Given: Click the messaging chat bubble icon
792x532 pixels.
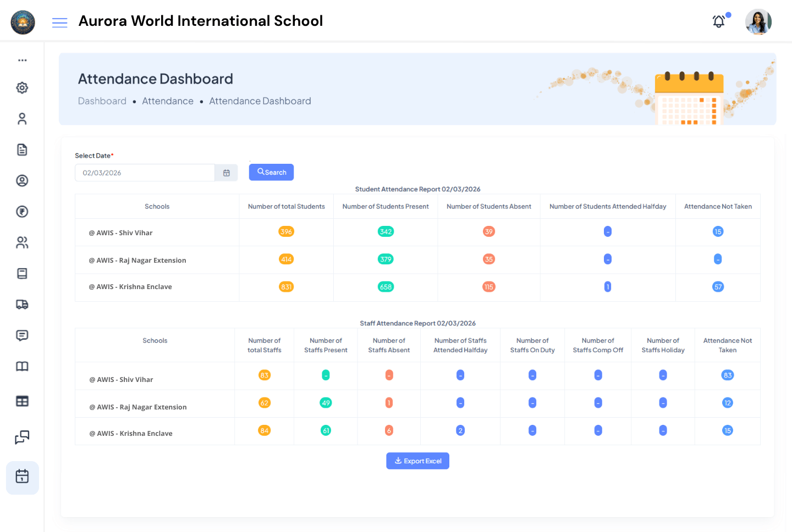Looking at the screenshot, I should pos(22,335).
